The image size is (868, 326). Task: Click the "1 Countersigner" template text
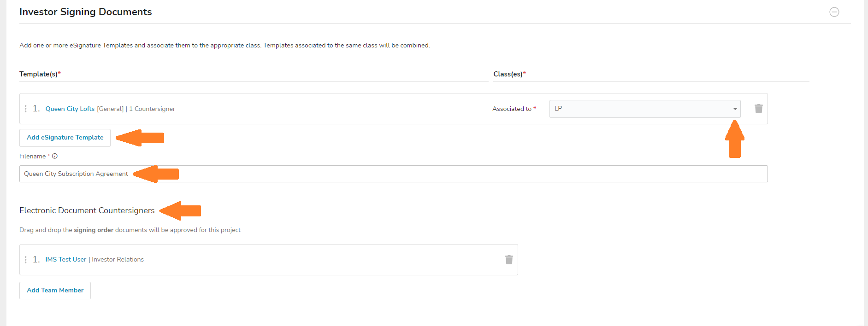click(x=152, y=109)
